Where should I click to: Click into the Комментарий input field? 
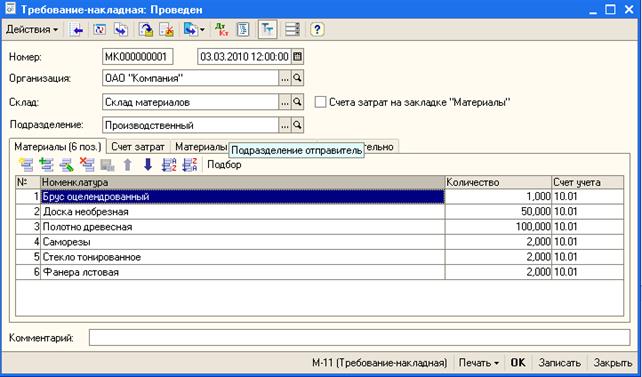pyautogui.click(x=359, y=338)
